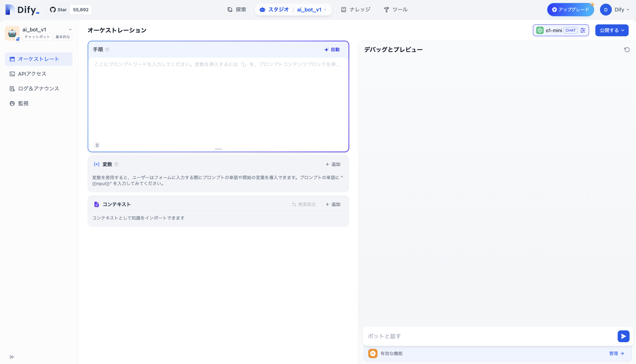Open o1-mini model parameter sliders

tap(583, 30)
